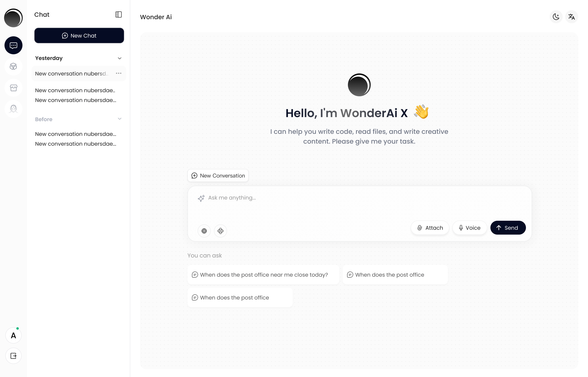The height and width of the screenshot is (377, 588).
Task: Toggle dark mode with the moon icon
Action: (556, 17)
